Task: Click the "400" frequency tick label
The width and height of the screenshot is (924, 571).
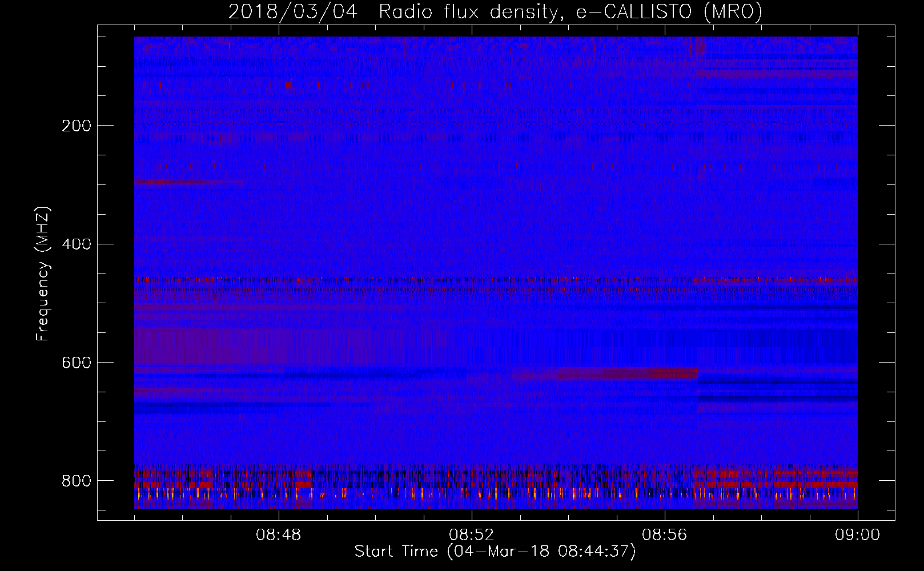Action: [76, 244]
